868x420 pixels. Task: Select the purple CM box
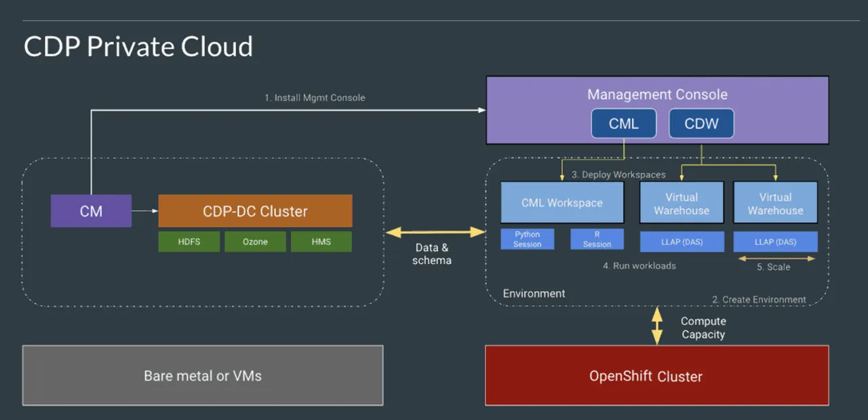(x=91, y=211)
